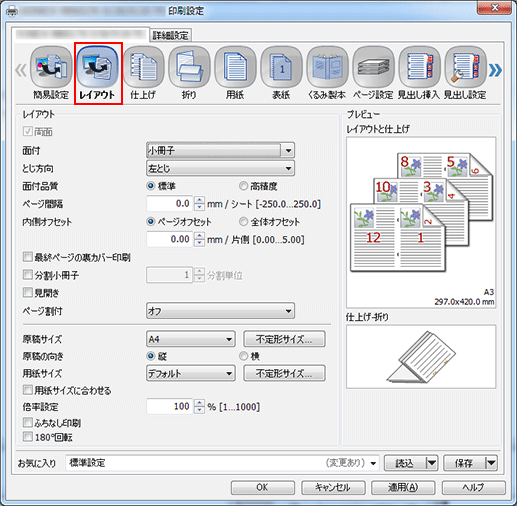
Task: Open お気に入り dropdown showing 標準設定
Action: pos(222,463)
